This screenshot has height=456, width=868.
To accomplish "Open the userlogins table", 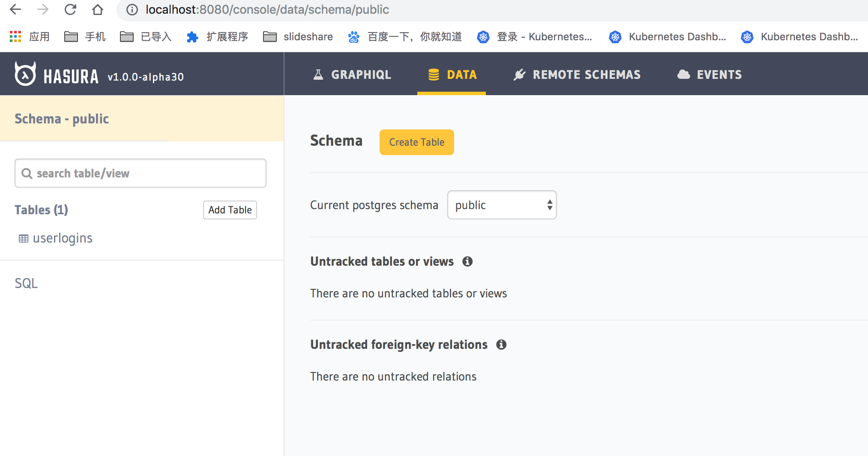I will click(63, 238).
